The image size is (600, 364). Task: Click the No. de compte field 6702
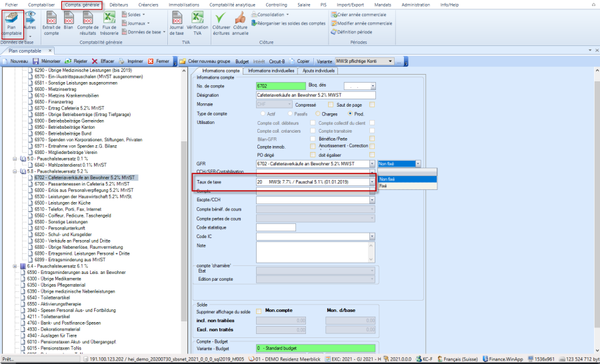point(281,86)
